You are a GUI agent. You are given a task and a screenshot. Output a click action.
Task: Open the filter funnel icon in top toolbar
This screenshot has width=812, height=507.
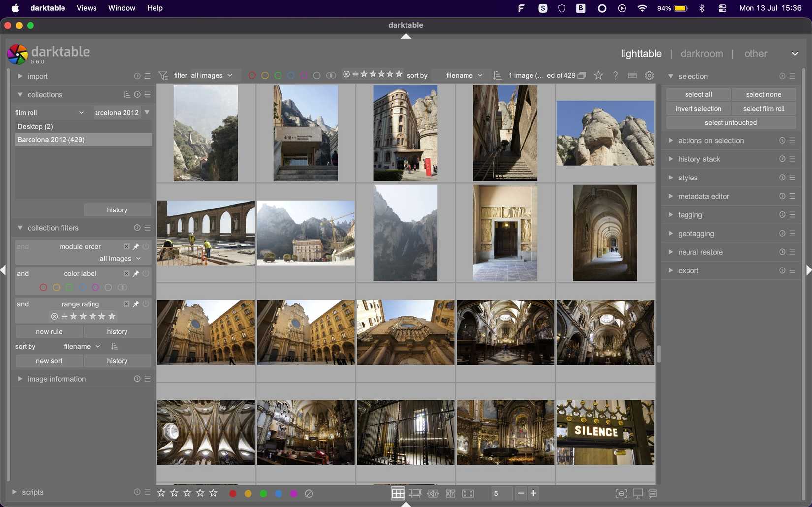(163, 75)
